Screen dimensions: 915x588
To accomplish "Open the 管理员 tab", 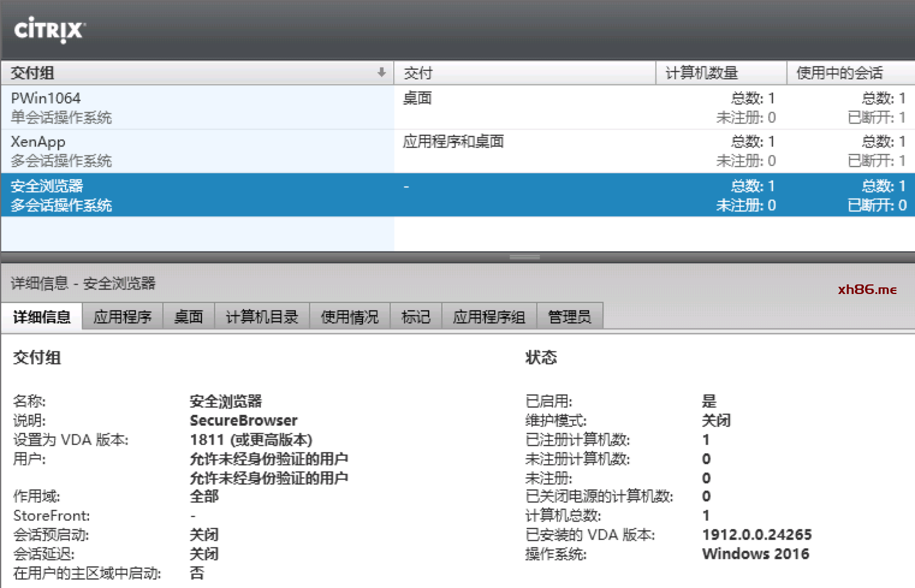I will [x=569, y=317].
